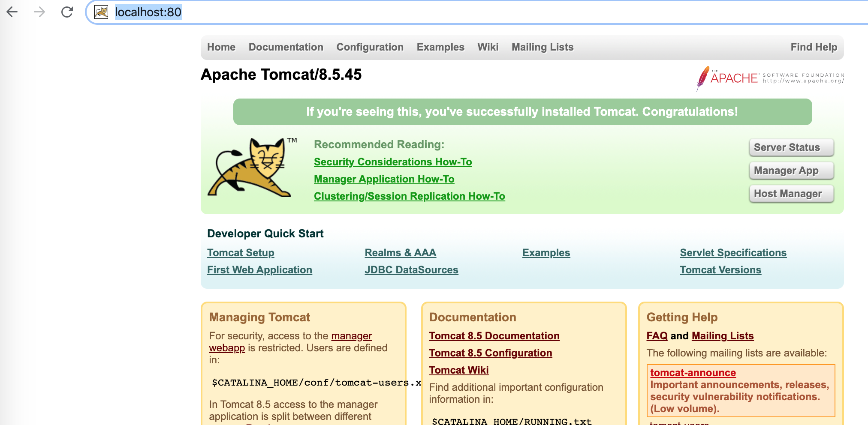Click Find Help in the nav bar
868x425 pixels.
point(814,47)
